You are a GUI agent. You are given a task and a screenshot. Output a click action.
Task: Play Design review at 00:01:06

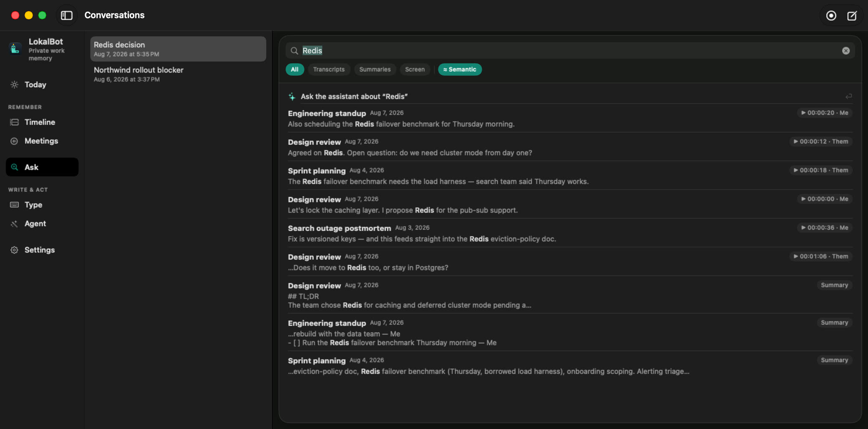pos(820,257)
